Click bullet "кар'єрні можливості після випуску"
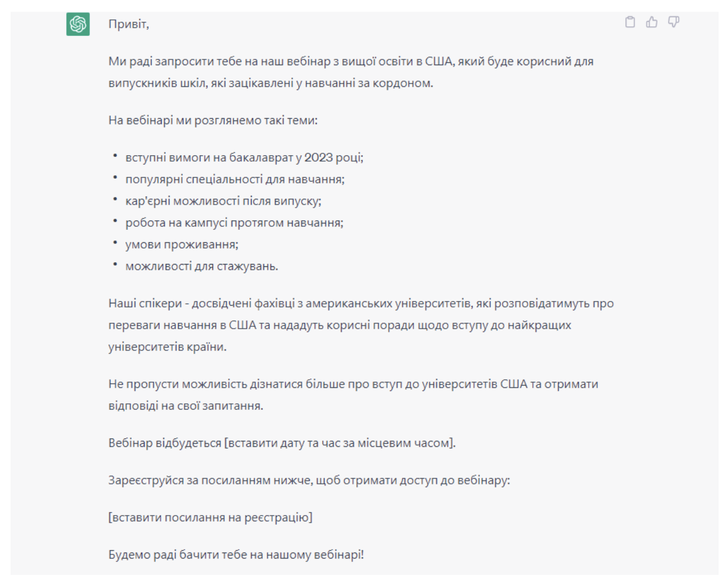Screen dimensions: 728x582 pyautogui.click(x=223, y=201)
